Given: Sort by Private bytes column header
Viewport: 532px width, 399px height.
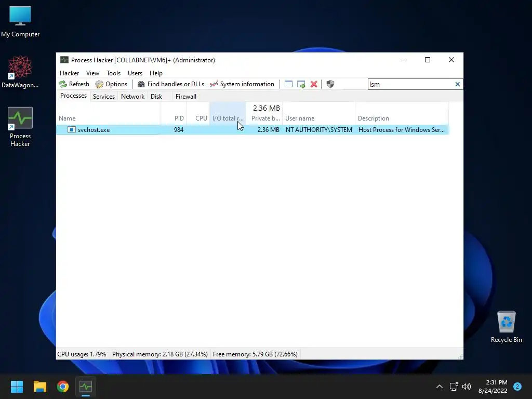Looking at the screenshot, I should (x=264, y=114).
